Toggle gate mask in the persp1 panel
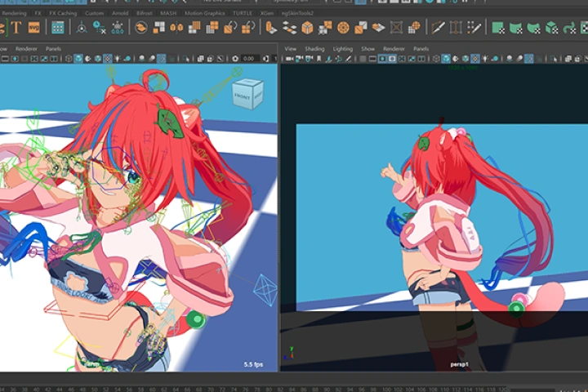 (x=392, y=59)
